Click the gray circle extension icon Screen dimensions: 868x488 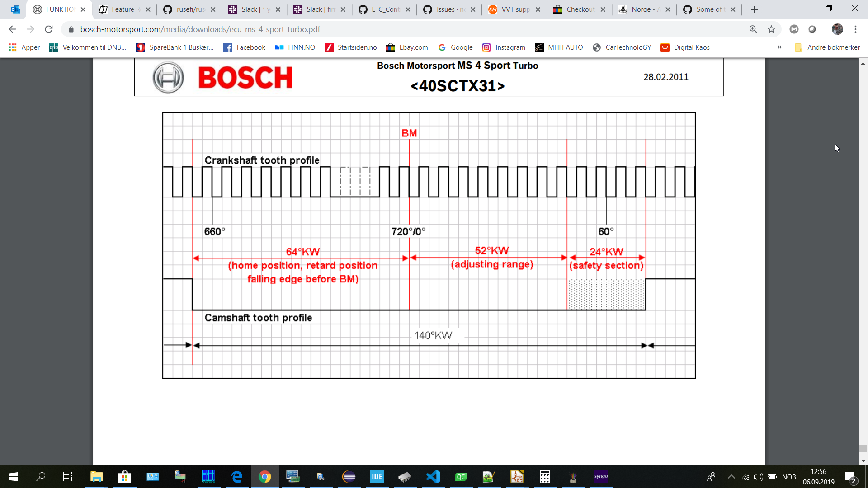812,29
